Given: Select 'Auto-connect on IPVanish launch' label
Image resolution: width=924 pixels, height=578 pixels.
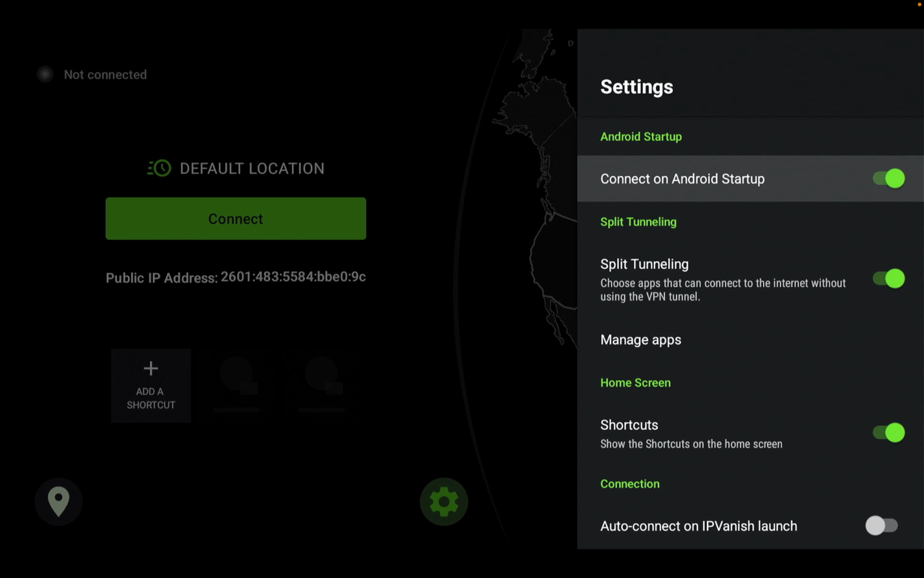Looking at the screenshot, I should [698, 526].
